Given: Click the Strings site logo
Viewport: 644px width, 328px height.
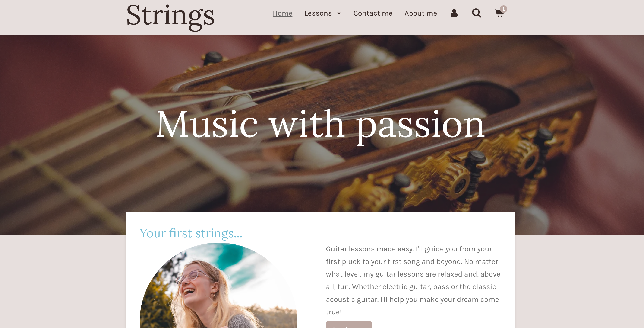Looking at the screenshot, I should pyautogui.click(x=170, y=16).
